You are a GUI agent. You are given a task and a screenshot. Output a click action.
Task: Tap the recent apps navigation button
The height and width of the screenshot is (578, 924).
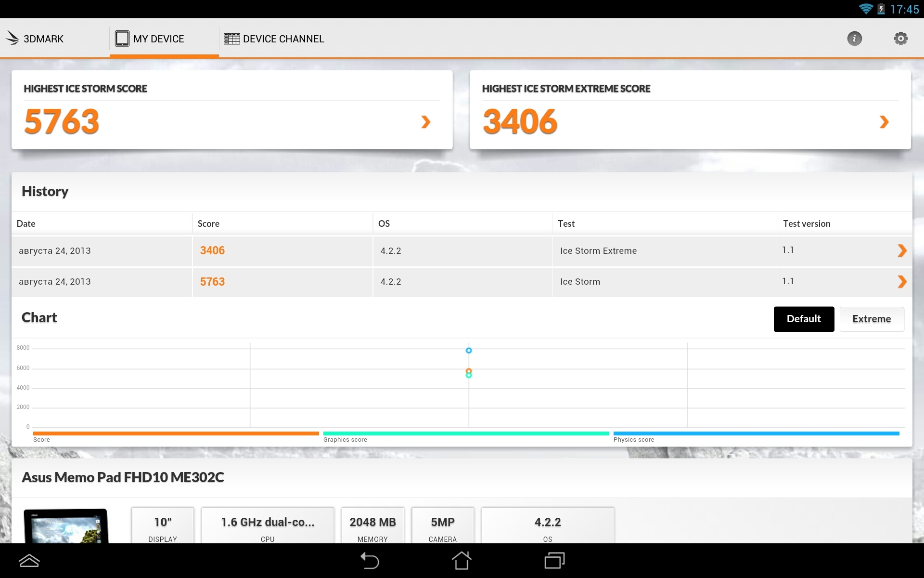click(554, 561)
